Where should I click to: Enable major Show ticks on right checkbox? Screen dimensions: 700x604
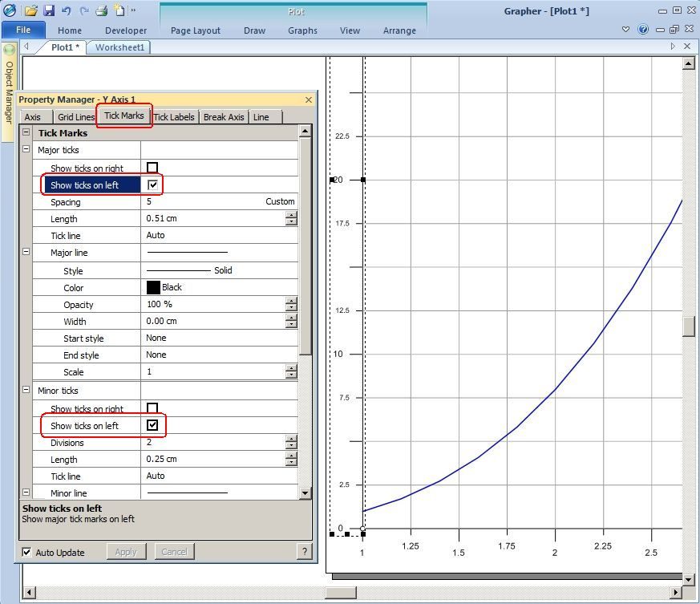(x=152, y=168)
